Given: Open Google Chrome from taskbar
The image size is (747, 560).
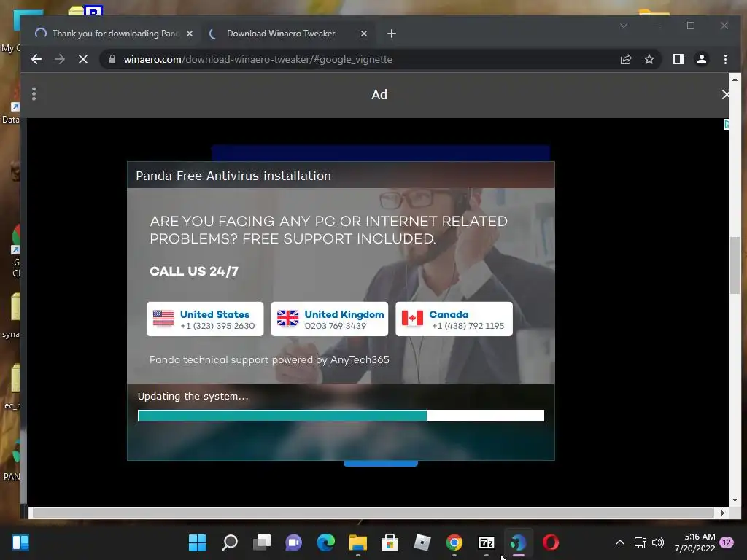Looking at the screenshot, I should (x=454, y=542).
